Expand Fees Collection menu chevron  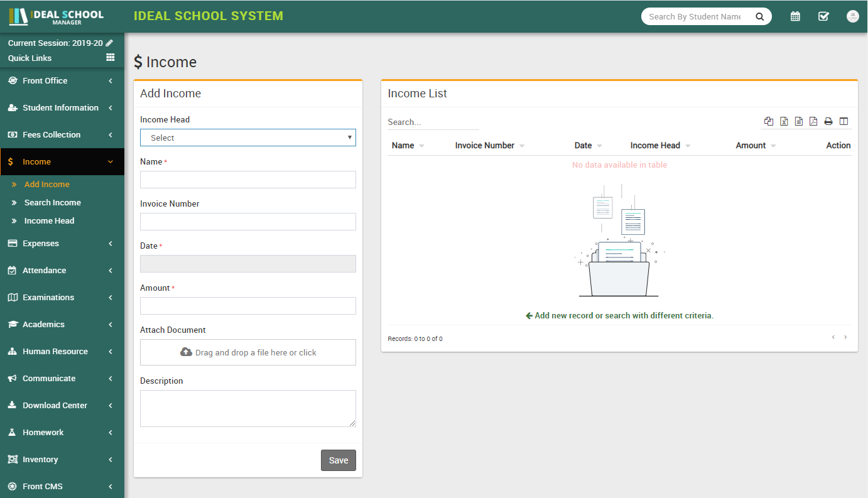point(111,134)
